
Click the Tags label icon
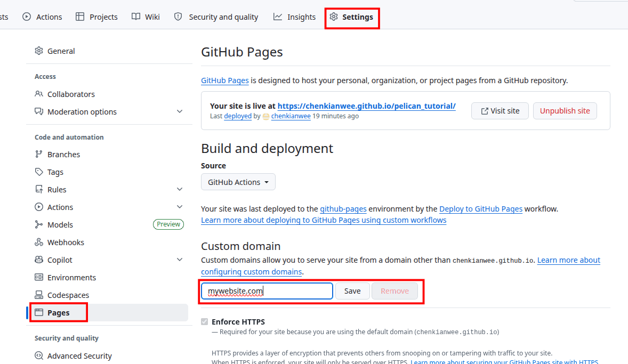pyautogui.click(x=39, y=172)
